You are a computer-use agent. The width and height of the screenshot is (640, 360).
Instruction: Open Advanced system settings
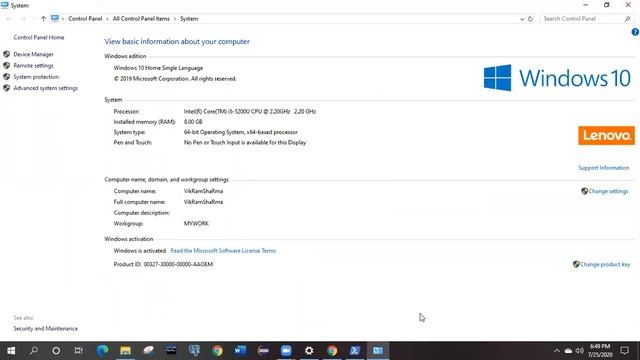pos(45,88)
